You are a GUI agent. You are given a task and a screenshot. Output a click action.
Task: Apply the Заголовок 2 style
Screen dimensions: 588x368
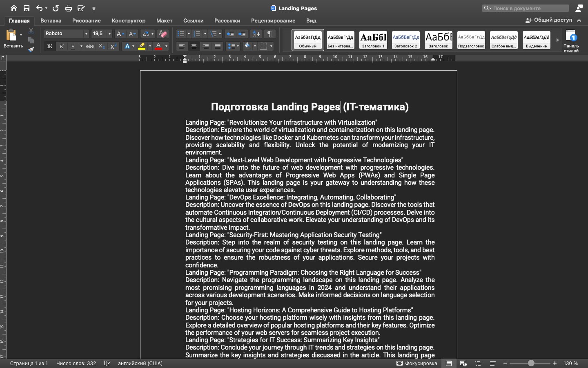coord(406,40)
